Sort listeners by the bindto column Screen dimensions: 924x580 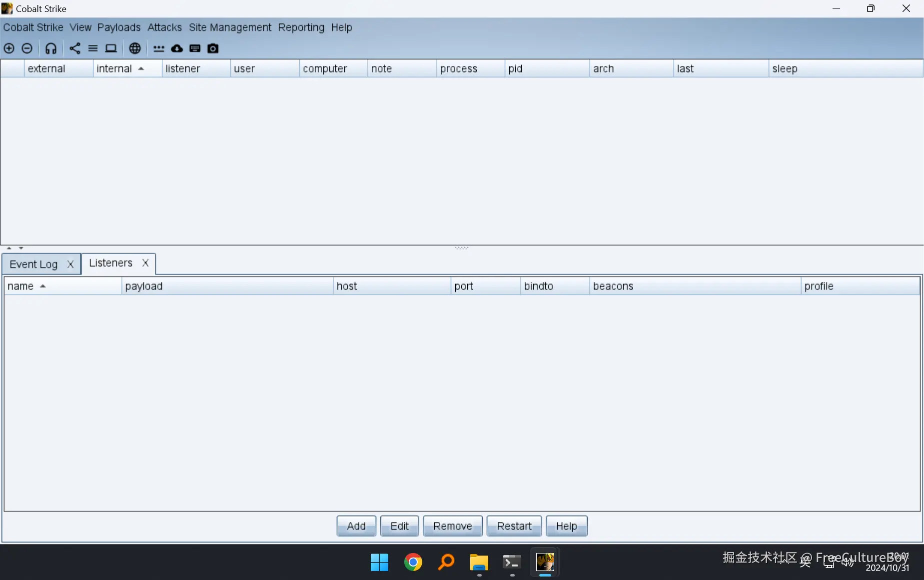pyautogui.click(x=555, y=286)
